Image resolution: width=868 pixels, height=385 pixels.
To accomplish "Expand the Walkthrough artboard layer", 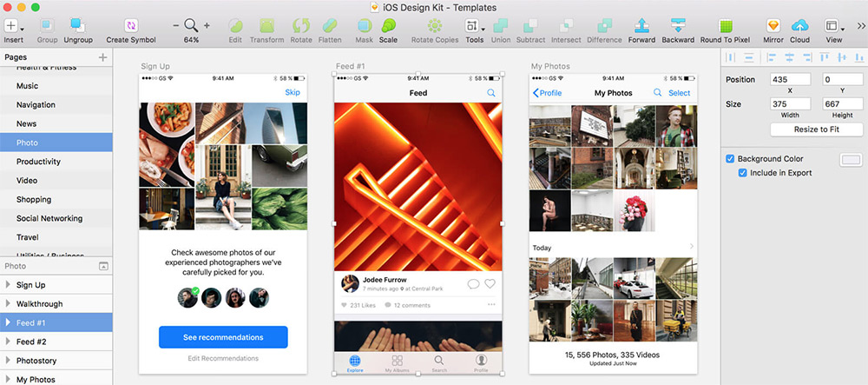I will [x=8, y=303].
